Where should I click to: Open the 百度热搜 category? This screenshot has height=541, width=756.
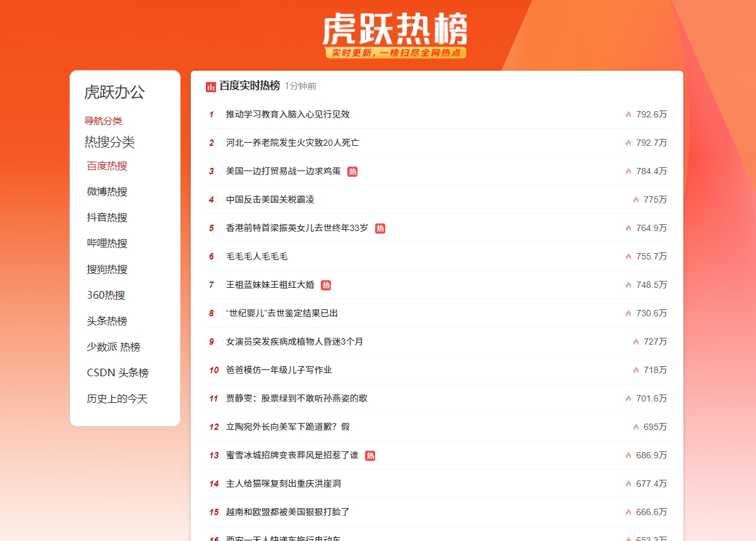(107, 166)
